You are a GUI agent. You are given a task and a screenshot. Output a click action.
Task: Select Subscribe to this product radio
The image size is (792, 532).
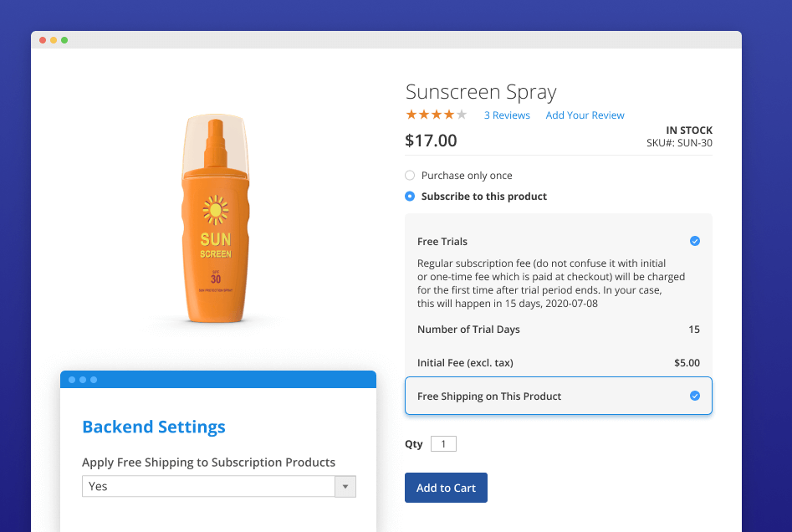pyautogui.click(x=410, y=197)
